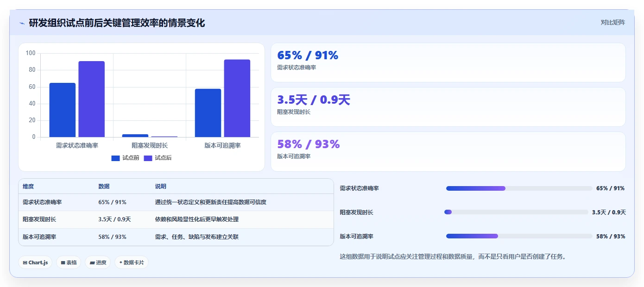Click the table cell 65% / 91%
Viewport: 644px width, 287px height.
click(x=112, y=202)
